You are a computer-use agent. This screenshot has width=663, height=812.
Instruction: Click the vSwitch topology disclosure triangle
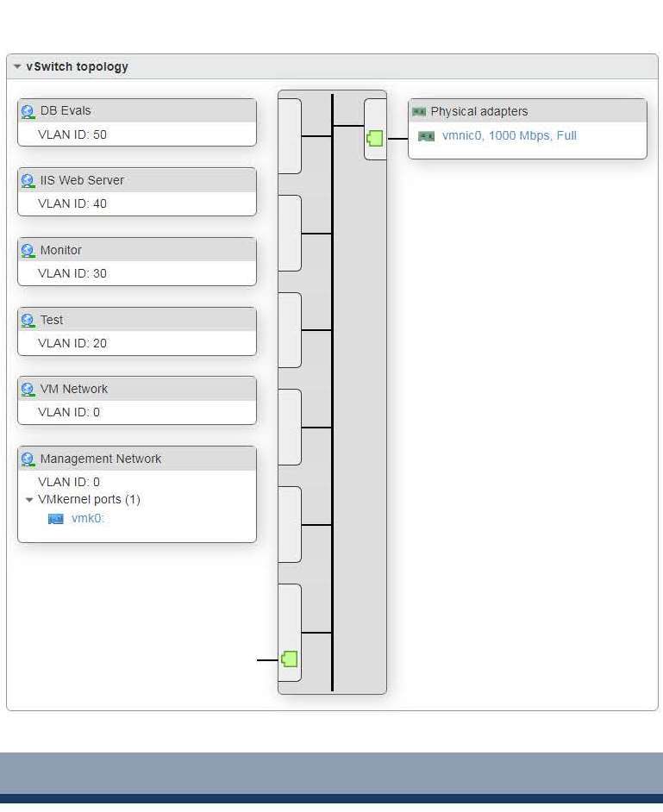pos(16,66)
